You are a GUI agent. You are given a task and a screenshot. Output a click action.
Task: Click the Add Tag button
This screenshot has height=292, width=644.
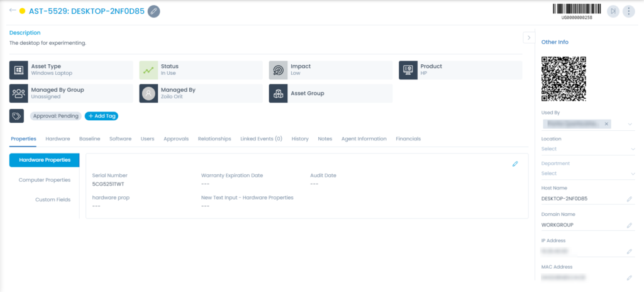pos(101,116)
